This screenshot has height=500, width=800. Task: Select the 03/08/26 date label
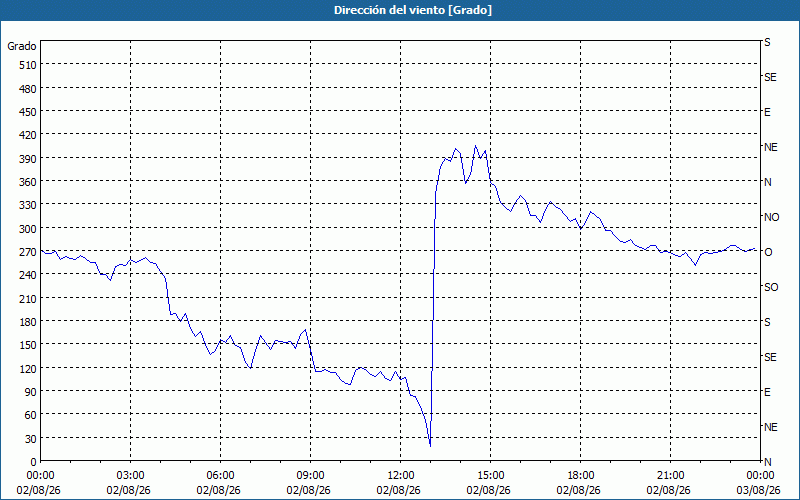(760, 491)
